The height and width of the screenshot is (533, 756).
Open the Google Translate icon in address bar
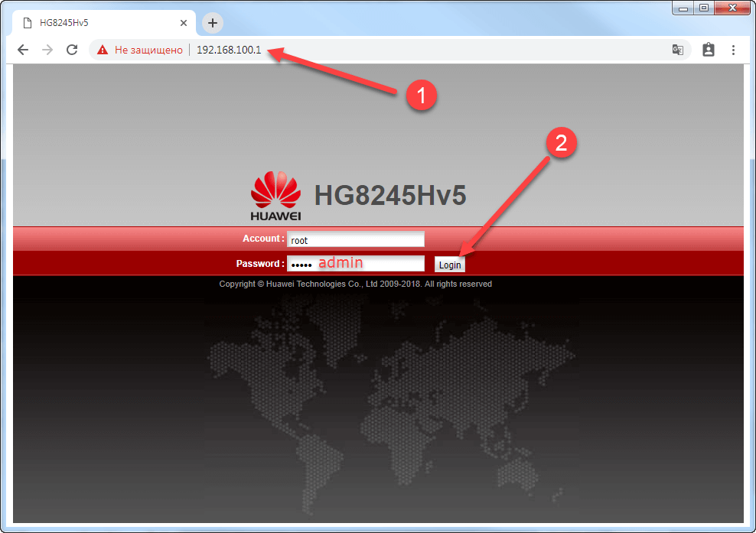click(677, 49)
